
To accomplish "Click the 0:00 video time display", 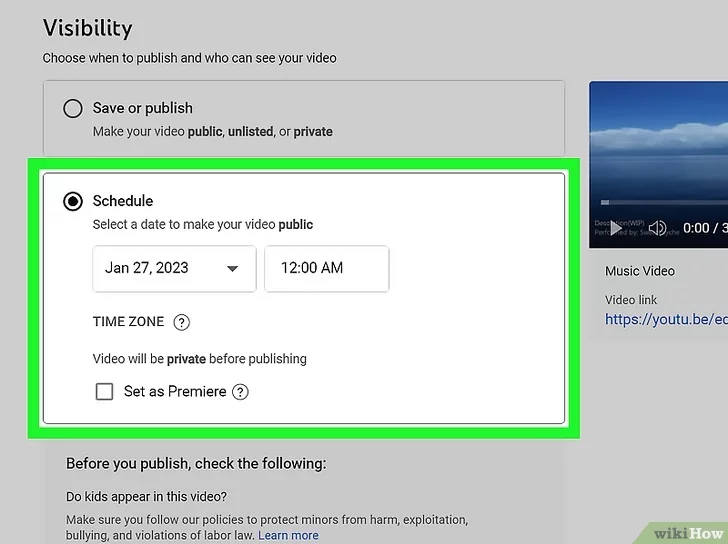I will click(x=696, y=229).
